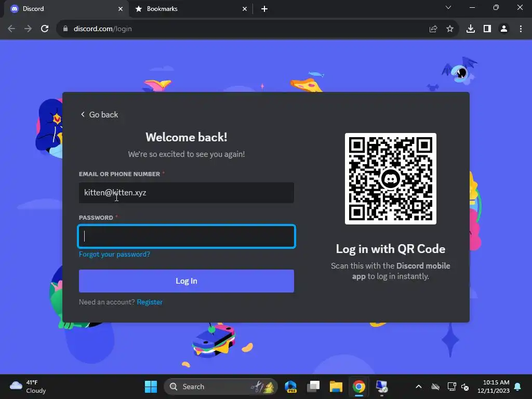Close the Bookmarks tab
The width and height of the screenshot is (532, 399).
[245, 9]
